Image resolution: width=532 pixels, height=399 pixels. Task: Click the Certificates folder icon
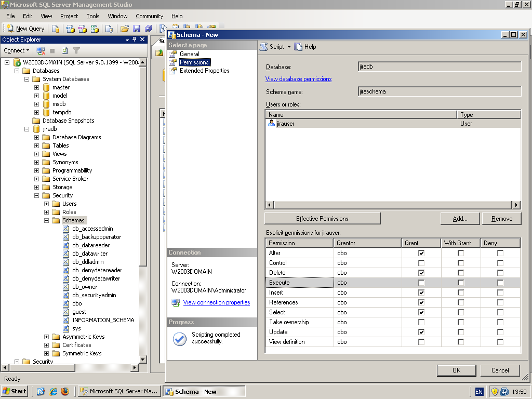56,345
